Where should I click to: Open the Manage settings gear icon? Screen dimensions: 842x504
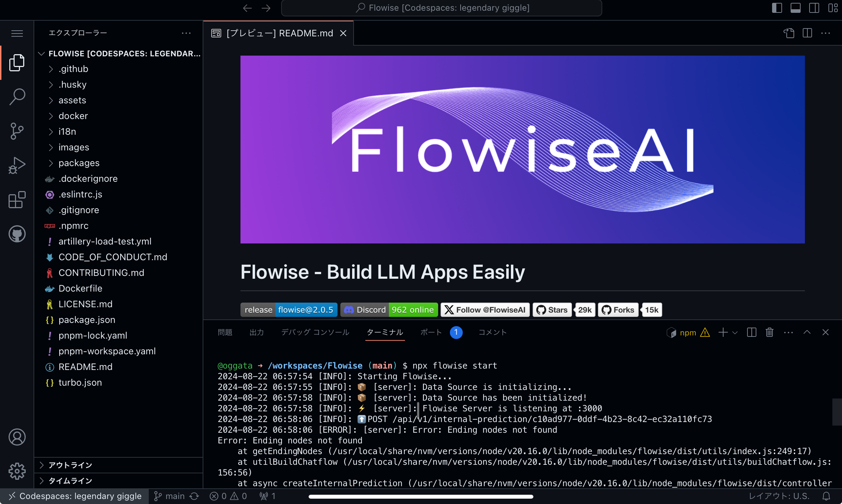coord(17,471)
